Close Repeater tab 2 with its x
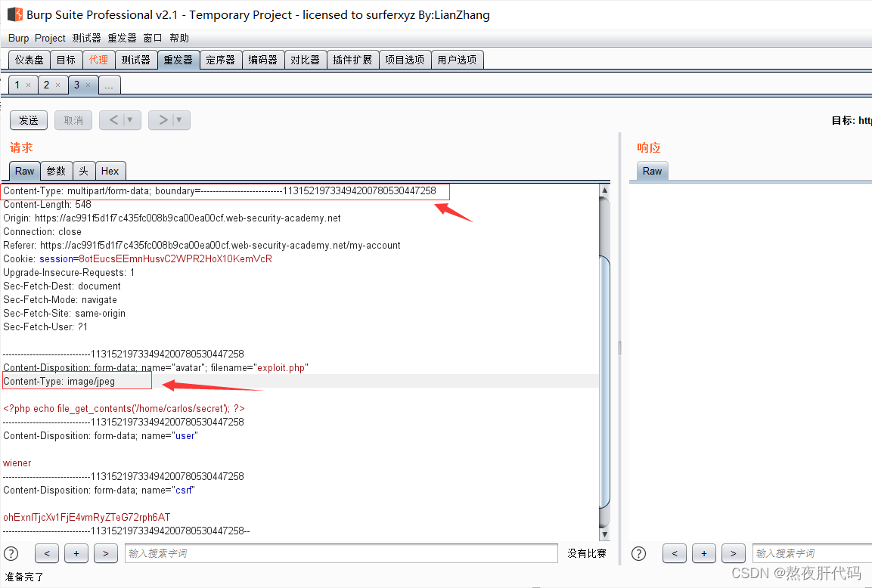The image size is (872, 588). pyautogui.click(x=57, y=85)
